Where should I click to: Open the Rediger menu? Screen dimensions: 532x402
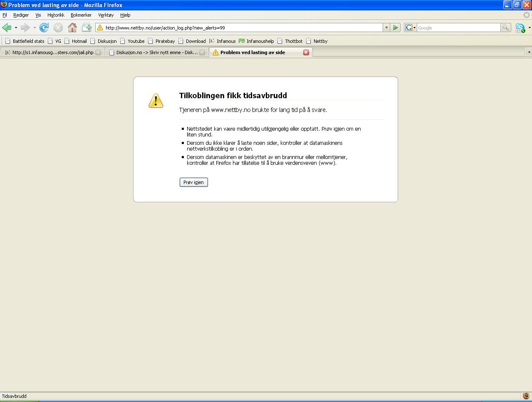click(x=21, y=15)
